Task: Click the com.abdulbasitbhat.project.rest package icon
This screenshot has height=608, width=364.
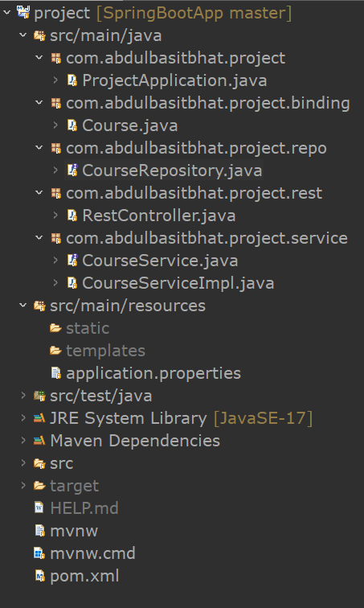Action: (x=56, y=193)
